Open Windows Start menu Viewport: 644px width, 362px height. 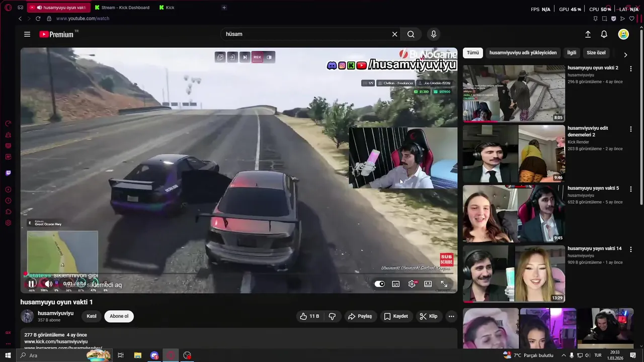point(8,355)
